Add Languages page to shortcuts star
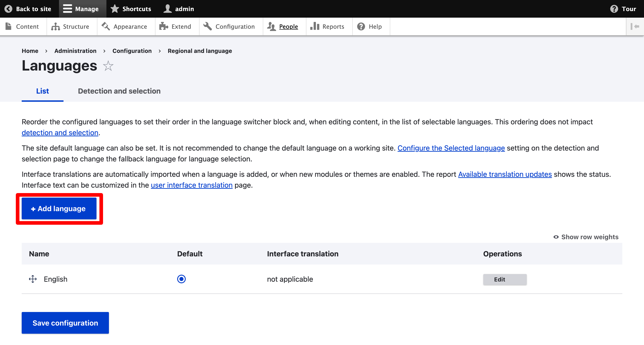 coord(108,66)
